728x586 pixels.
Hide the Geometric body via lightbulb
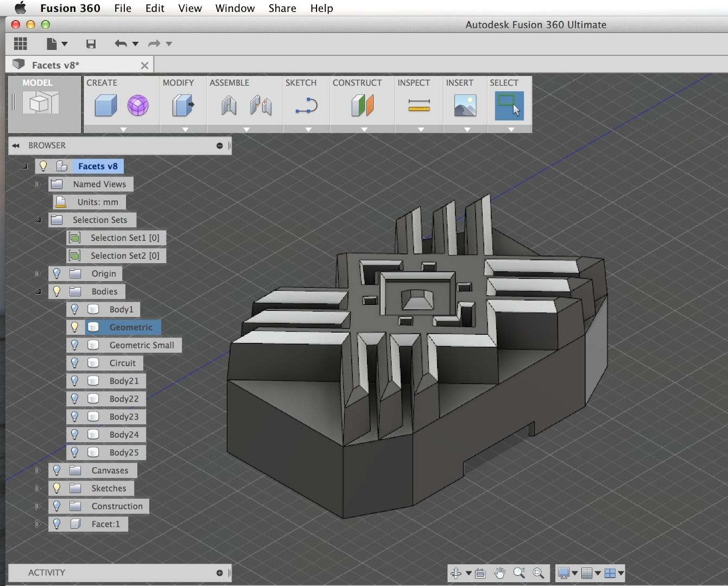coord(75,327)
